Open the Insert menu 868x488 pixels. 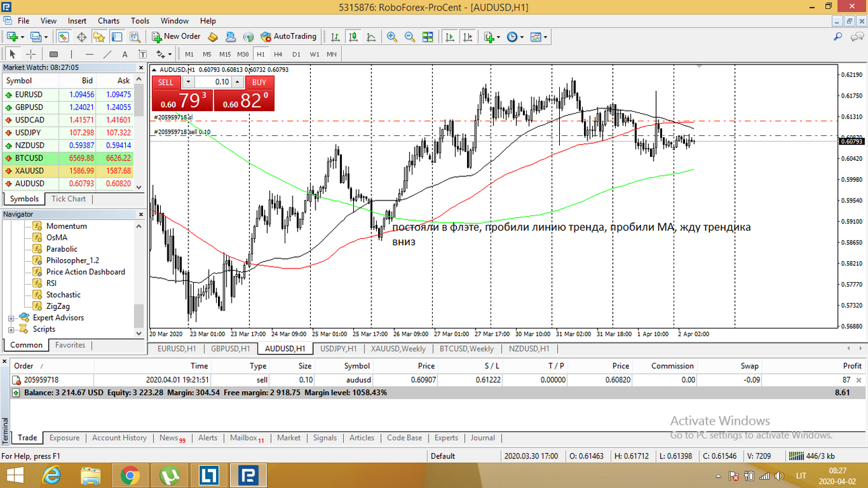(x=77, y=21)
